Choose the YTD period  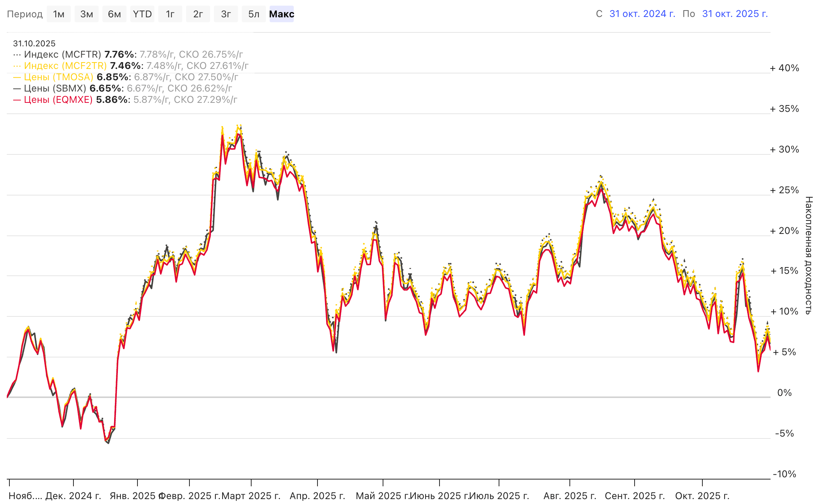click(x=142, y=14)
